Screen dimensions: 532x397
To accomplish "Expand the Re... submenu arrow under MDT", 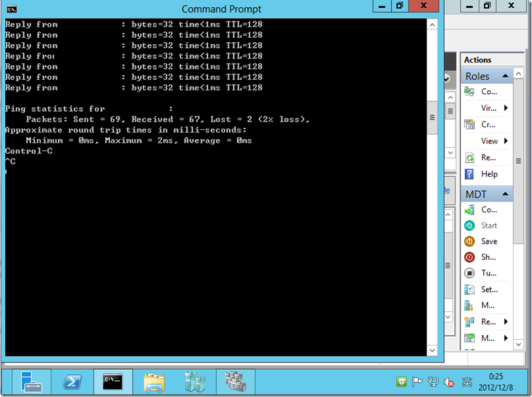I will [x=506, y=322].
